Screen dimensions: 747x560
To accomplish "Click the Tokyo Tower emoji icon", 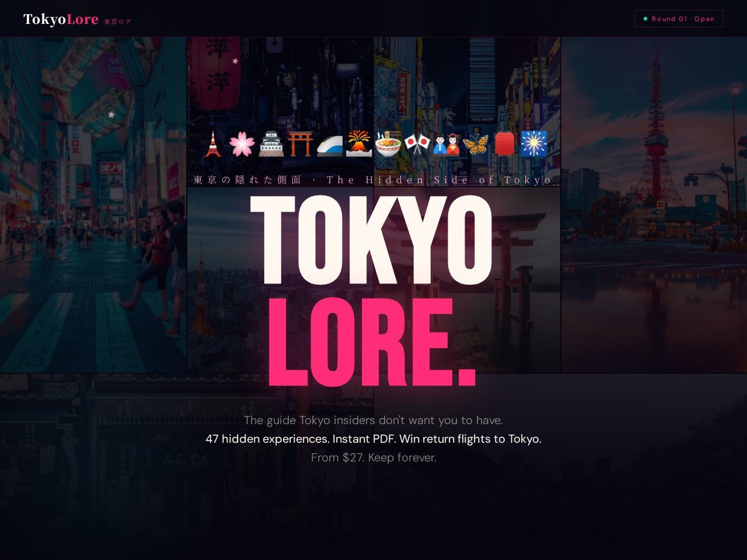I will [x=213, y=144].
